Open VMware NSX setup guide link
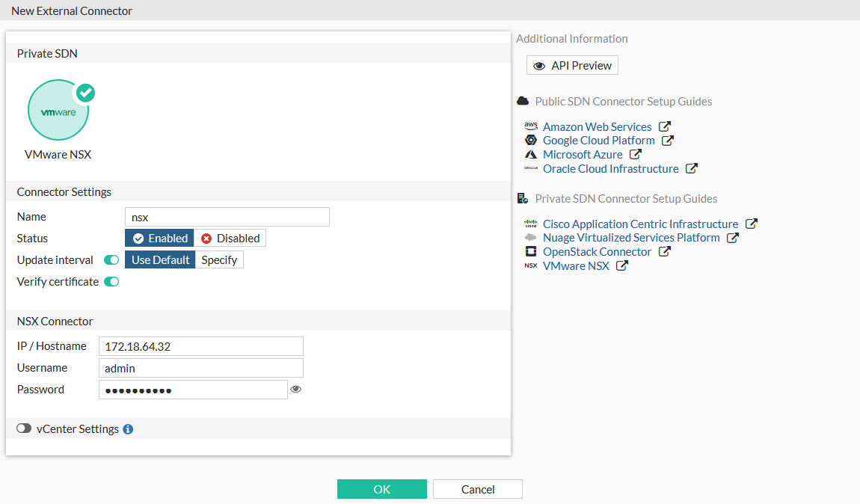Image resolution: width=860 pixels, height=504 pixels. click(x=576, y=266)
